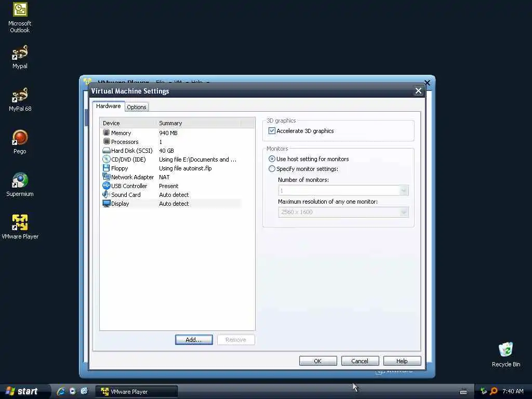Select the Network Adapter icon
This screenshot has height=399, width=532.
(x=106, y=177)
